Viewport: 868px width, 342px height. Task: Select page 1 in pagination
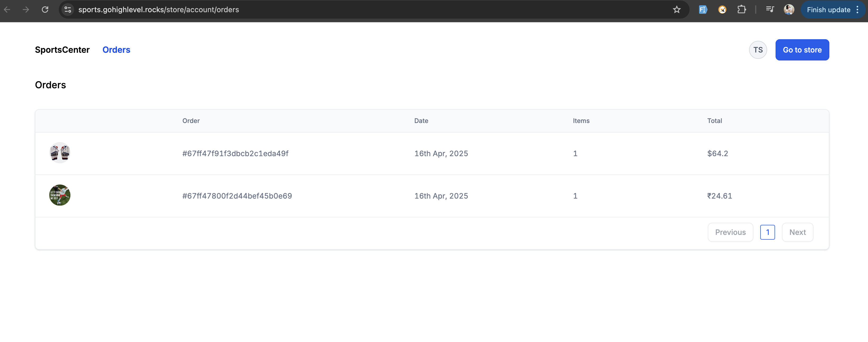point(767,233)
